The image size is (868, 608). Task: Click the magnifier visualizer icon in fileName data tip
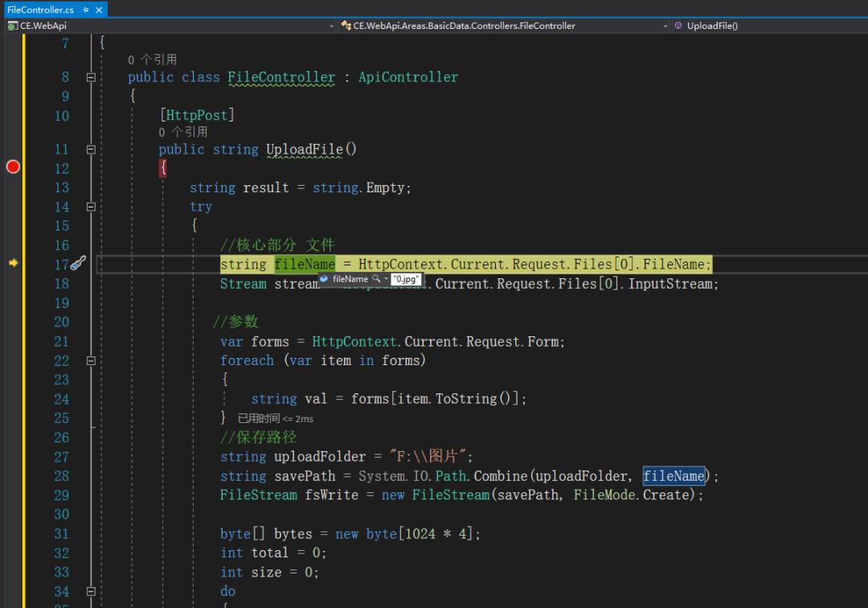tap(375, 278)
